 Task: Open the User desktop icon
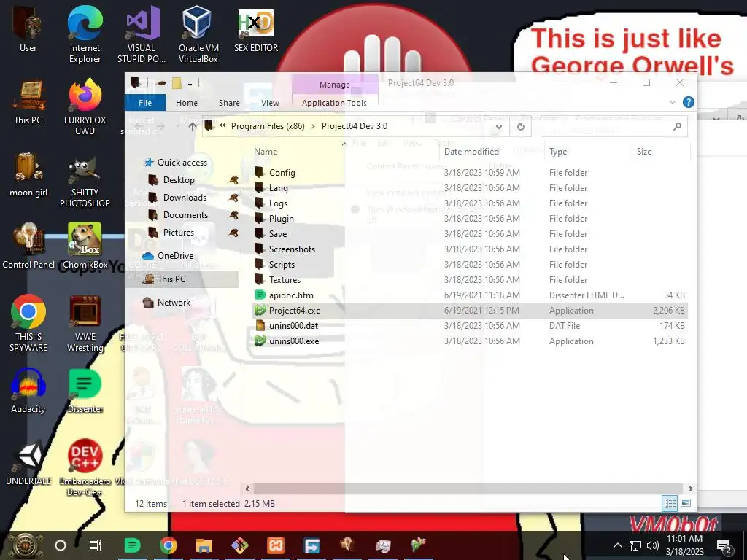(28, 30)
